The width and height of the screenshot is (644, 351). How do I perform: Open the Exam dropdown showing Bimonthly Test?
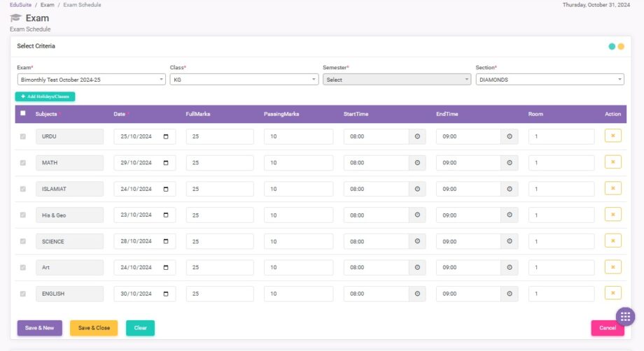91,80
